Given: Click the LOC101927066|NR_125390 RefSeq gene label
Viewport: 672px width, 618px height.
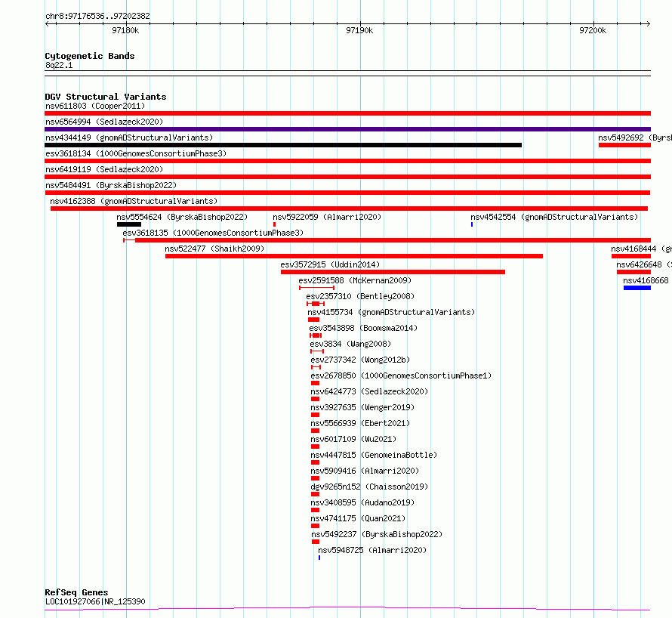Looking at the screenshot, I should (x=95, y=601).
